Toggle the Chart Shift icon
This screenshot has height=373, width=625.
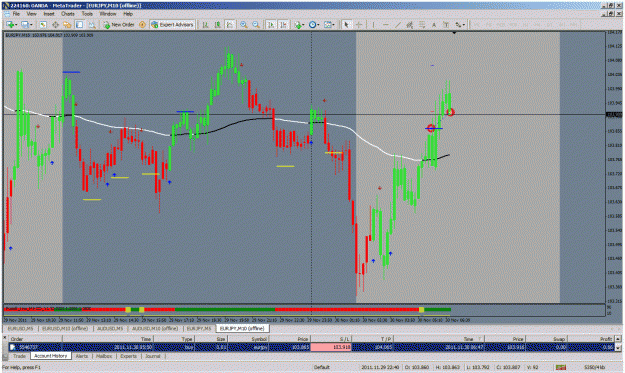point(283,25)
